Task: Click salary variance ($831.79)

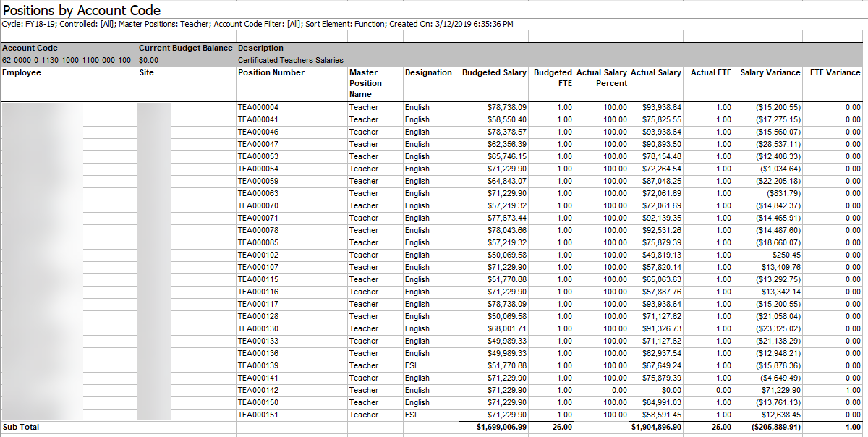Action: (x=783, y=194)
